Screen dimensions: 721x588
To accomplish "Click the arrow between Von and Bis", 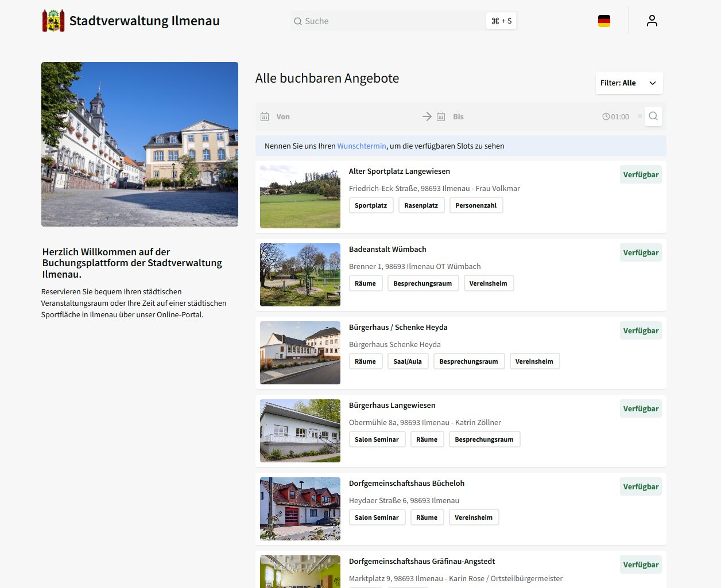I will point(427,116).
